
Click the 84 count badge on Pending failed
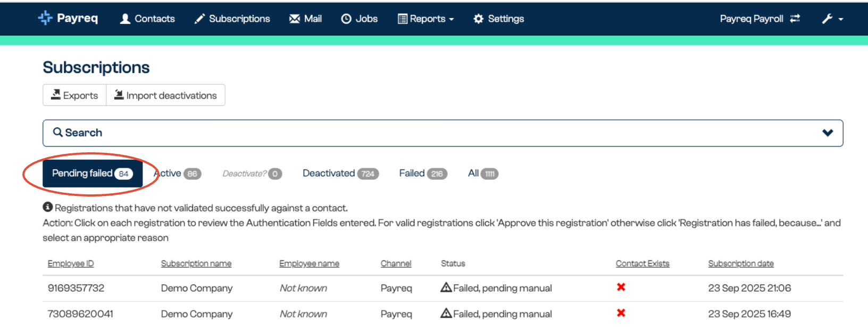pos(123,174)
